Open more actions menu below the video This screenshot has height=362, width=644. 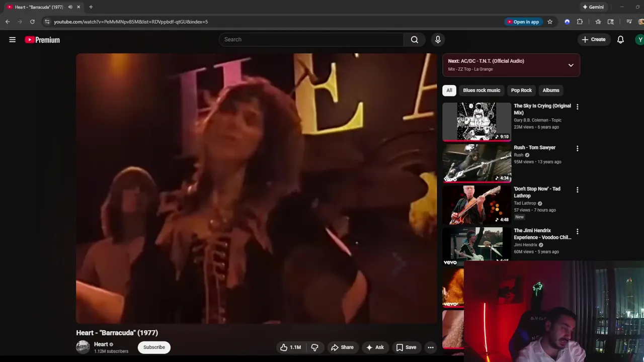coord(431,347)
